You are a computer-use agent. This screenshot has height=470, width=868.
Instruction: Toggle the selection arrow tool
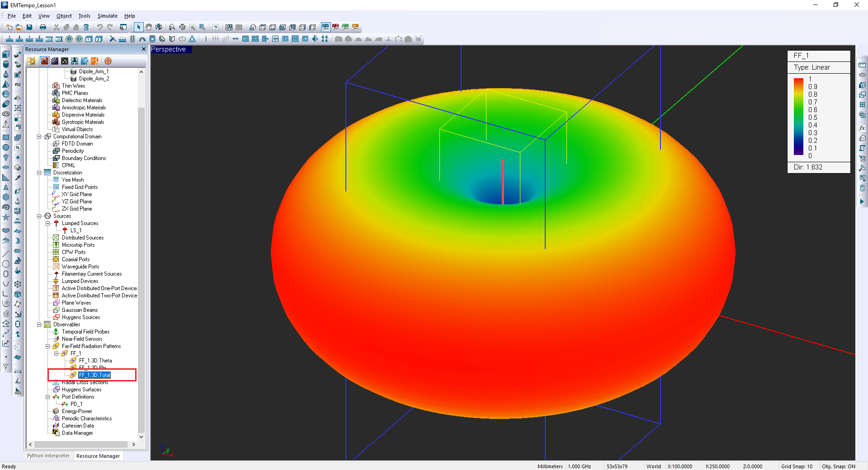pos(139,27)
